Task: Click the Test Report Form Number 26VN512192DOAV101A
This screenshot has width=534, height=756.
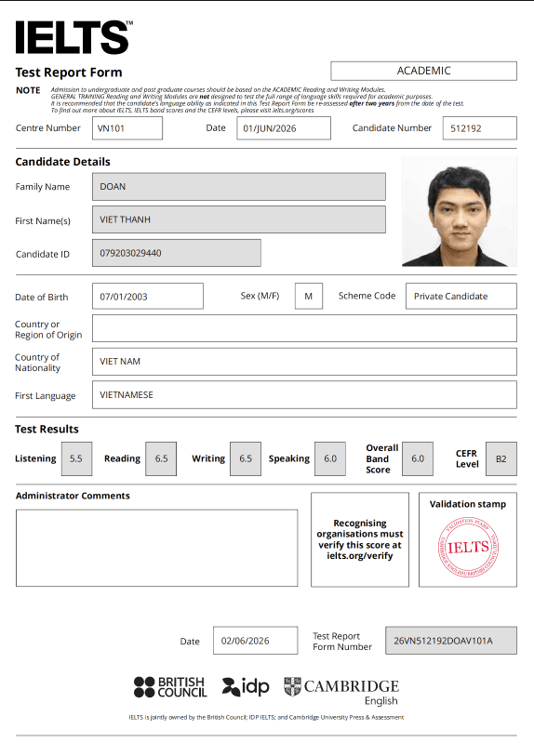Action: coord(451,641)
